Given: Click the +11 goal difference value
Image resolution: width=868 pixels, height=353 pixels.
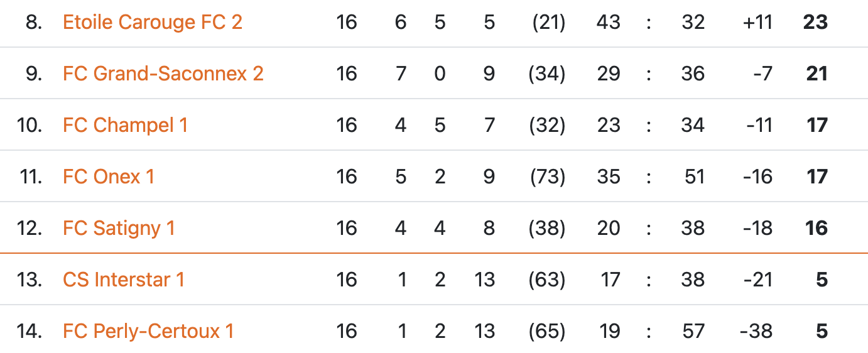Looking at the screenshot, I should point(757,23).
